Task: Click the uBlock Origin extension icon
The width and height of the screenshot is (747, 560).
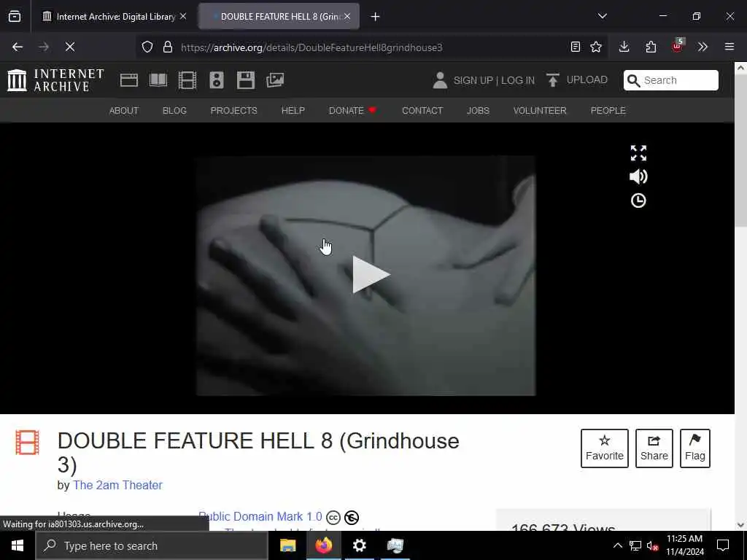Action: 678,46
